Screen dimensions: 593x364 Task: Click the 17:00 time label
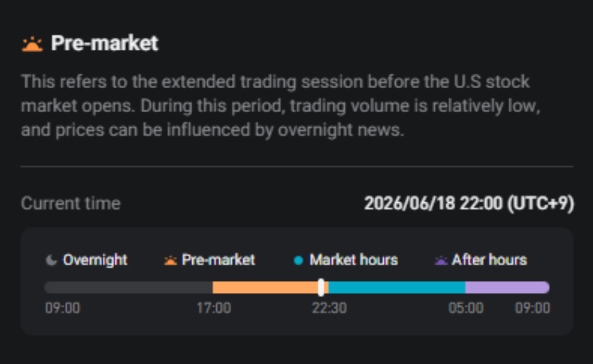[x=214, y=308]
